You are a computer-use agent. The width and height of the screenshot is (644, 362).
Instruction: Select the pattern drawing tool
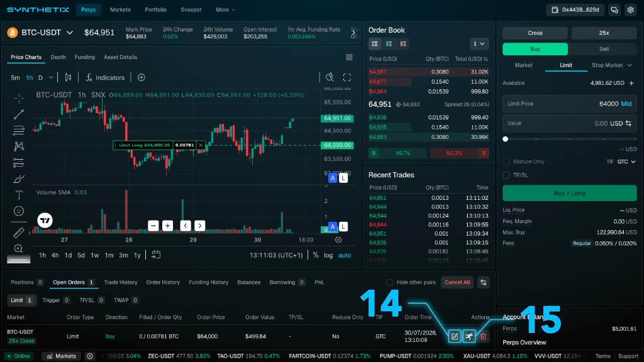tap(18, 146)
